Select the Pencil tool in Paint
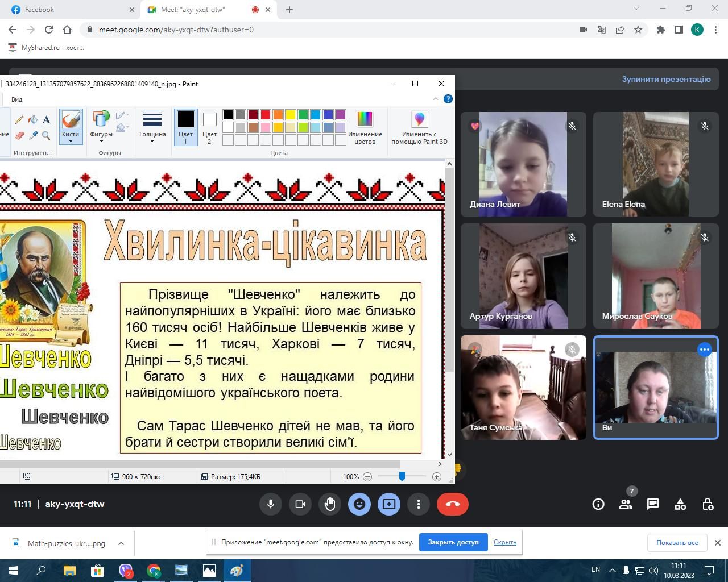 click(19, 120)
